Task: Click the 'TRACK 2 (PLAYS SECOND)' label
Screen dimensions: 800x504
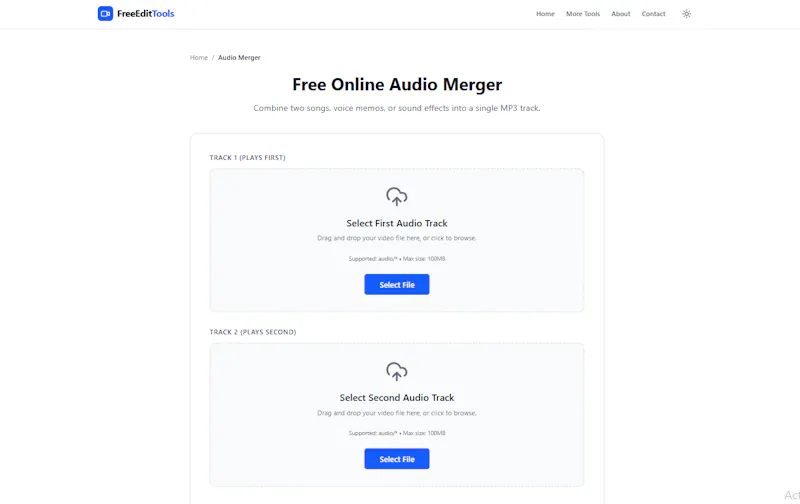Action: (253, 332)
